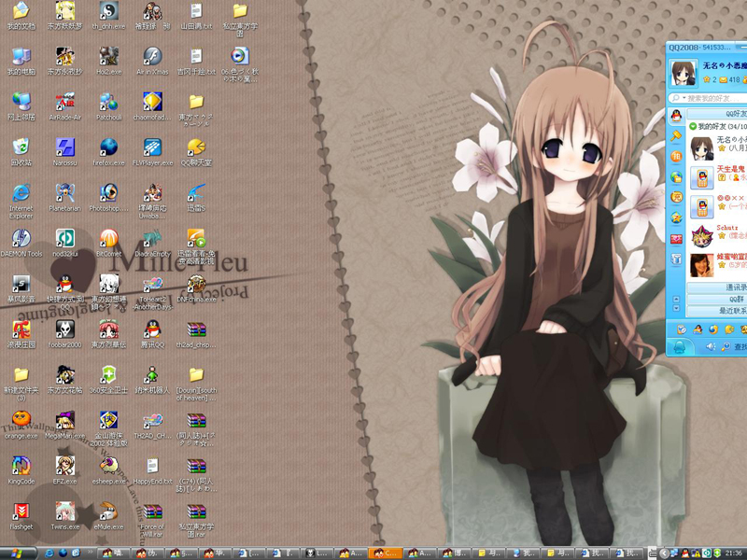Open the Windows Start button

[18, 553]
